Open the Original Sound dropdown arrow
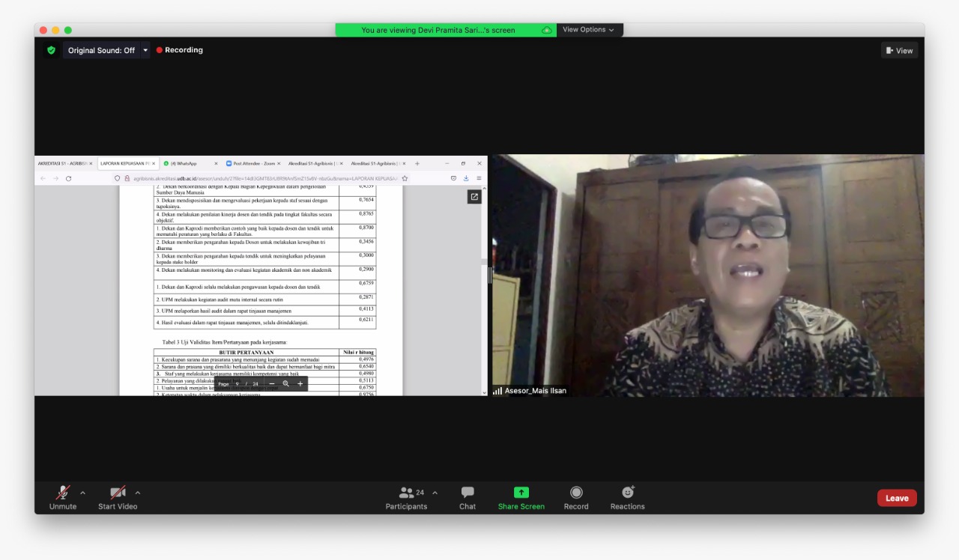 [145, 50]
